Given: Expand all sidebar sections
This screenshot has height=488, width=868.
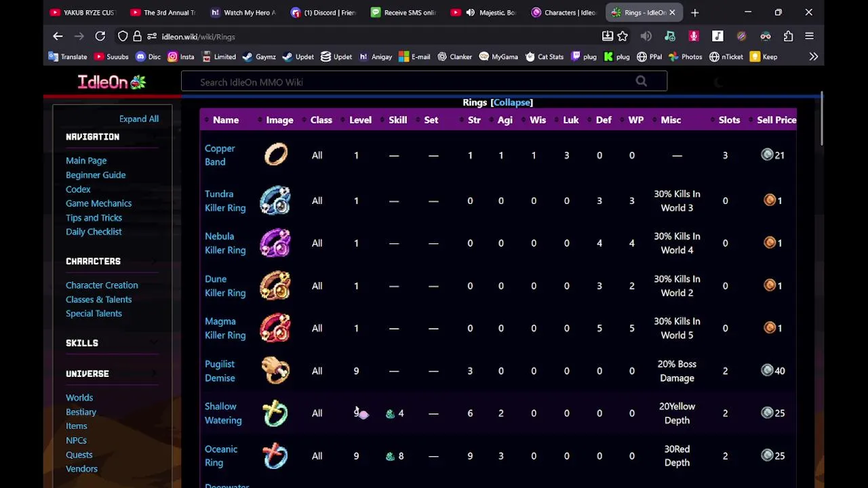Looking at the screenshot, I should (x=139, y=119).
